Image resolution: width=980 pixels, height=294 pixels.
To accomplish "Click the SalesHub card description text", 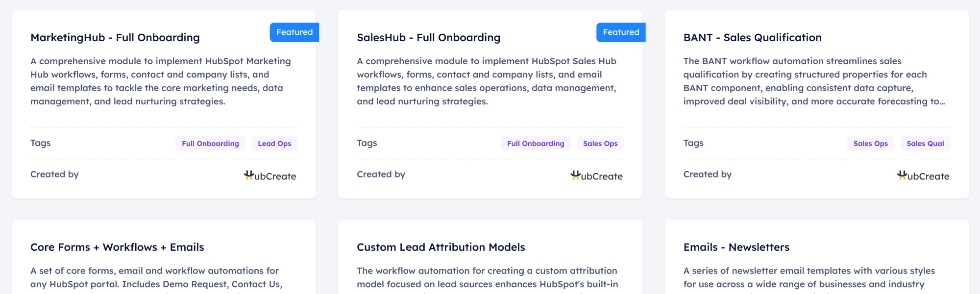I will [487, 81].
